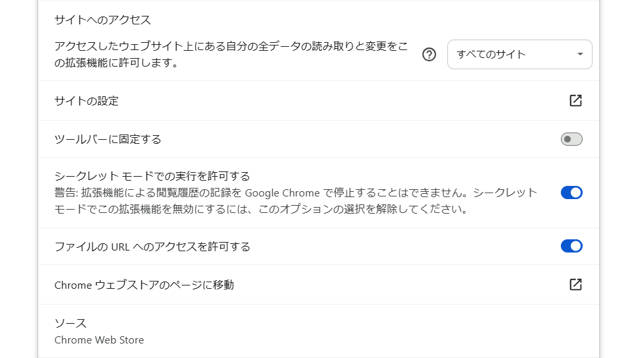This screenshot has width=644, height=358.
Task: Click external link icon for Chrome ウェブストア
Action: coord(575,285)
